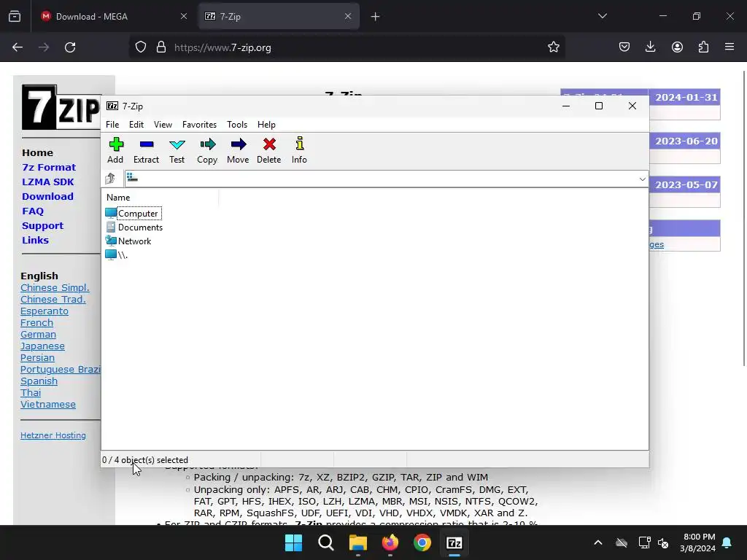The image size is (747, 560).
Task: Click the Download sidebar link
Action: click(47, 196)
